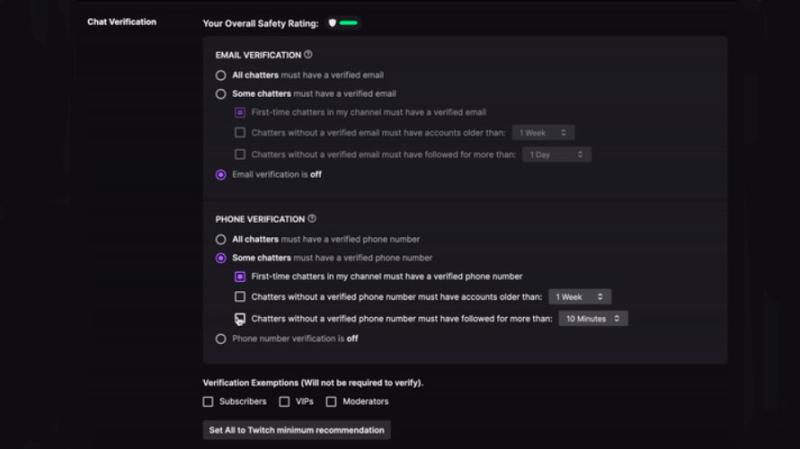This screenshot has width=800, height=449.
Task: Click the Phone Verification help icon
Action: (312, 219)
